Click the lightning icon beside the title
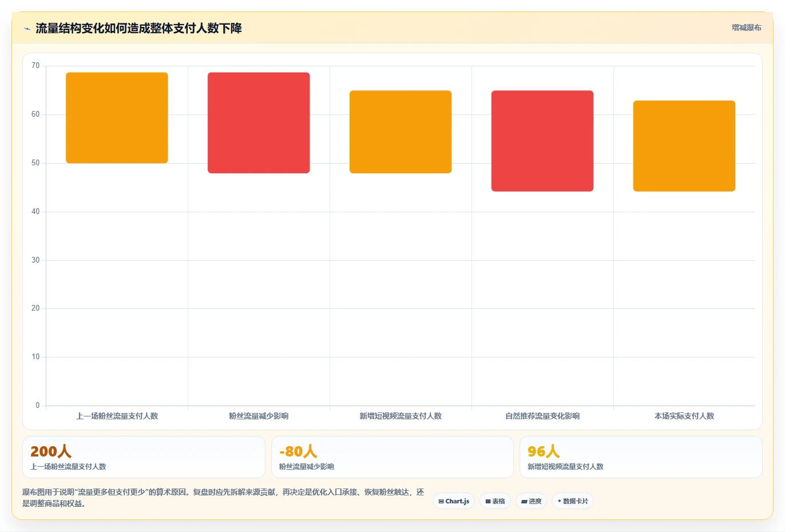This screenshot has width=785, height=532. tap(27, 29)
